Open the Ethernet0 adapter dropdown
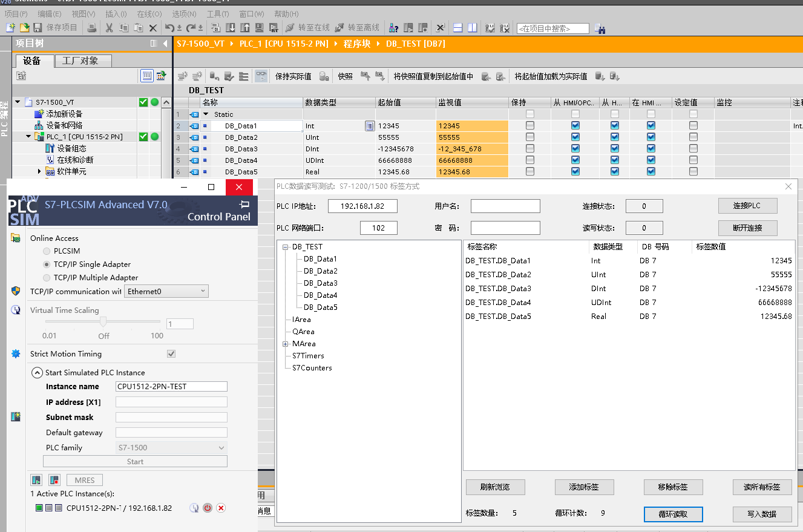Screen dimensions: 803x532 tap(166, 292)
